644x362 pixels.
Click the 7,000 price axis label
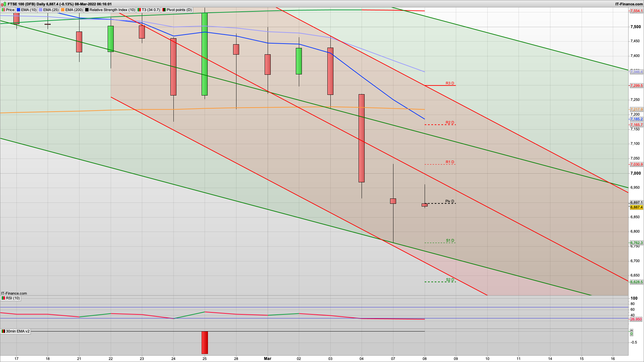coord(635,173)
